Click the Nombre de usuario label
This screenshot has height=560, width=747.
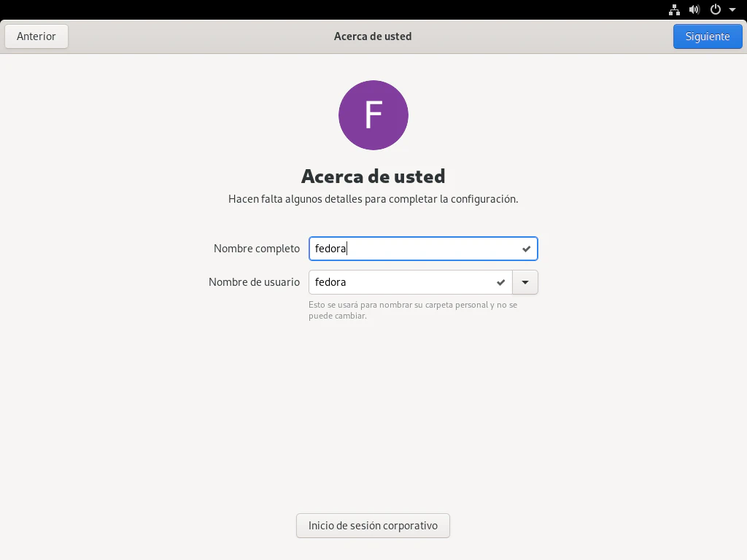(x=254, y=282)
